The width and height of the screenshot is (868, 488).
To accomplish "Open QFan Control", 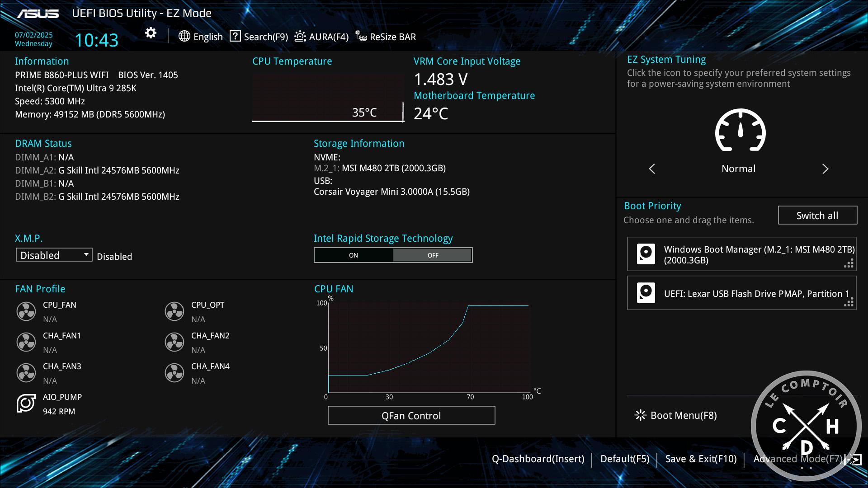I will tap(411, 415).
